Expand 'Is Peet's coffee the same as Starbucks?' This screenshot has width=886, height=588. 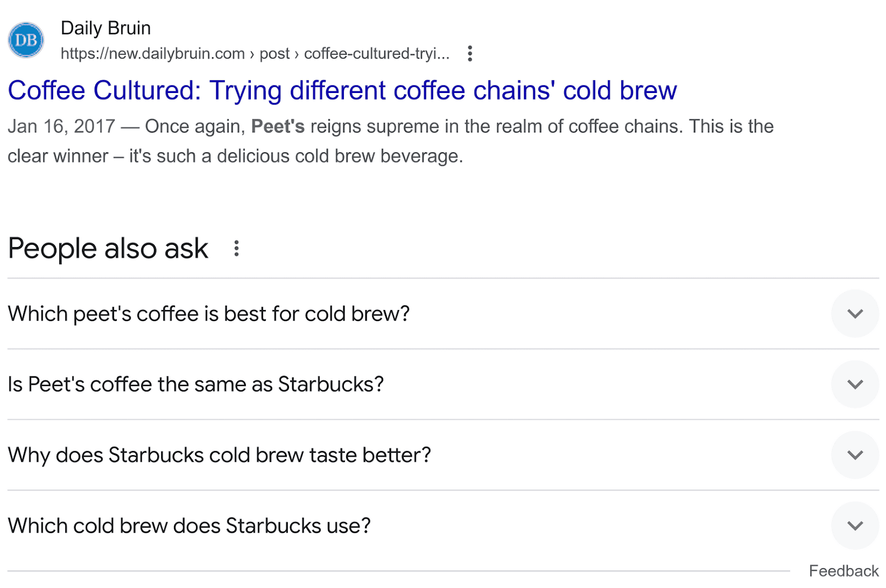(x=854, y=384)
